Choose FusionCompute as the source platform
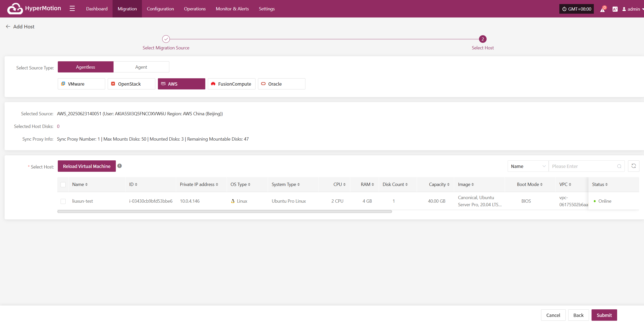The height and width of the screenshot is (322, 644). [231, 84]
